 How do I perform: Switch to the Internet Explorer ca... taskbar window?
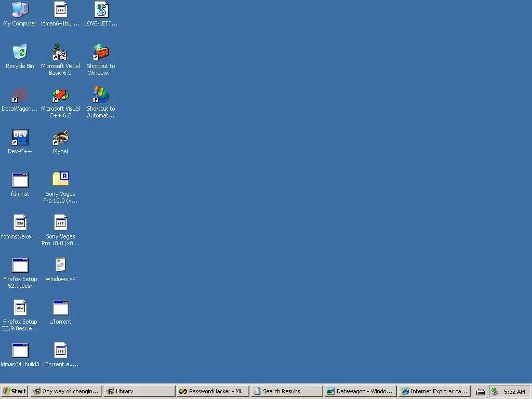(x=434, y=391)
